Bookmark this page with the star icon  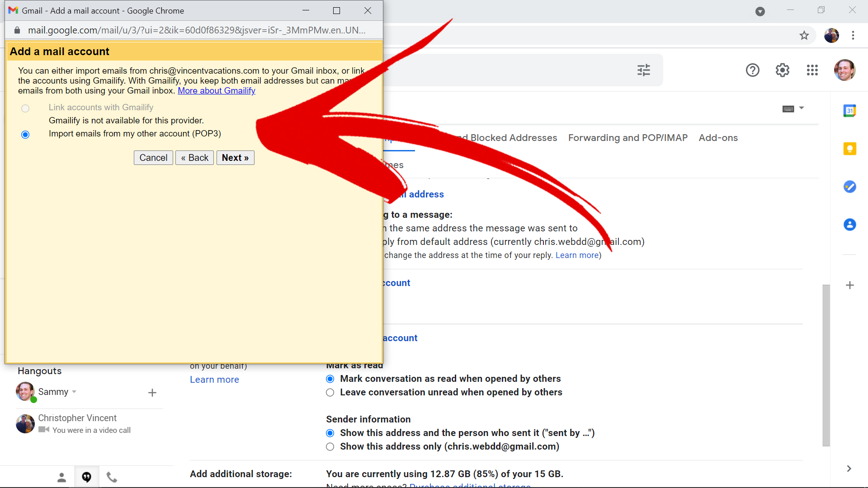804,35
